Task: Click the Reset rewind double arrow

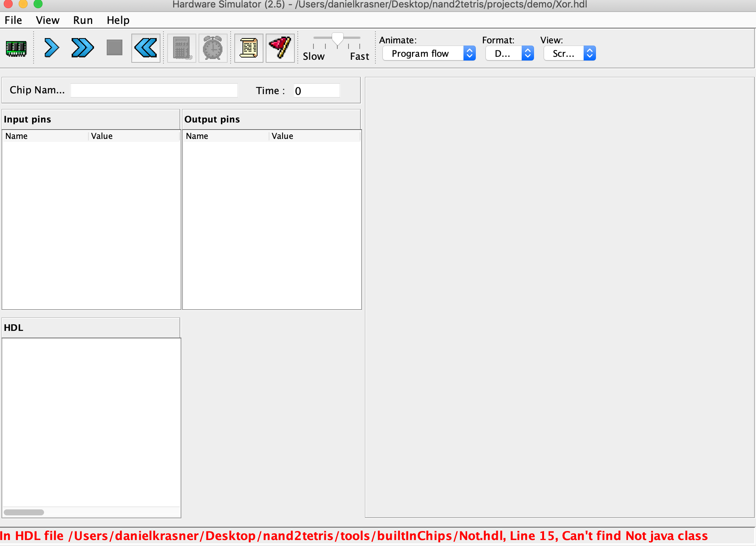Action: pos(146,48)
